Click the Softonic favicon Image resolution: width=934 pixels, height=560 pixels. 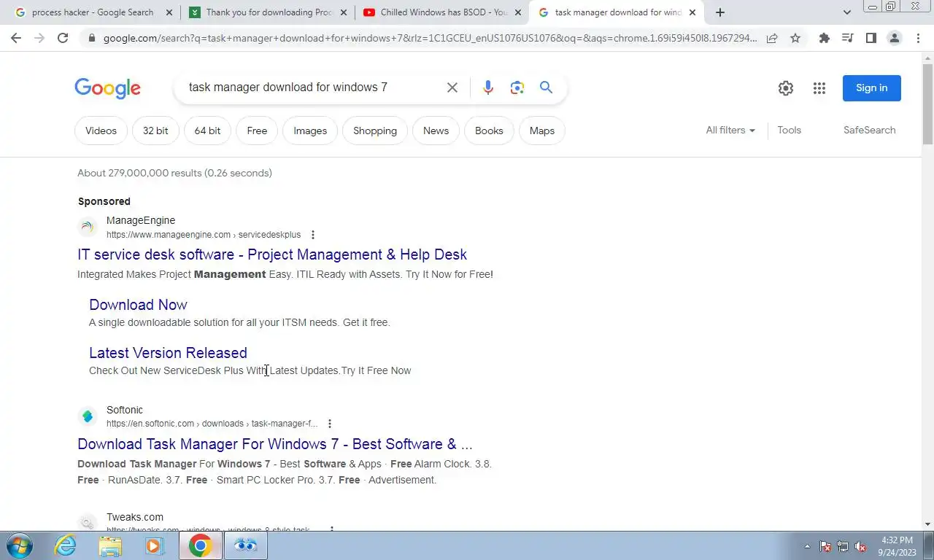point(88,416)
